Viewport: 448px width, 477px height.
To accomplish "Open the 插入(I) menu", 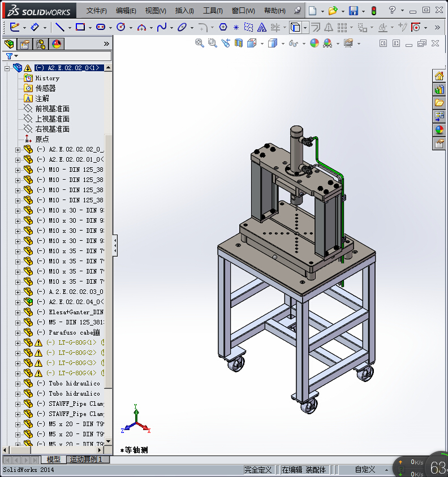I will click(x=184, y=11).
